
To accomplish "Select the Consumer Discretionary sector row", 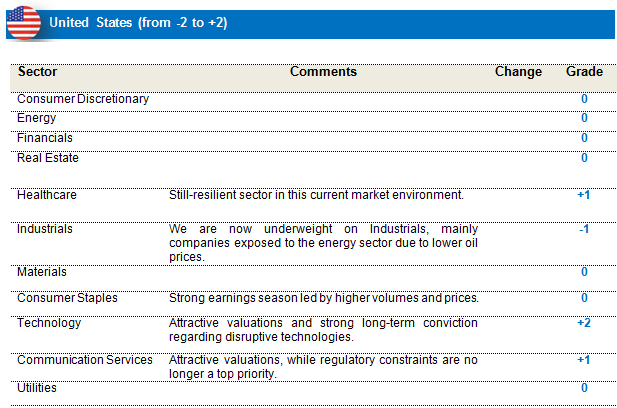I will [83, 99].
